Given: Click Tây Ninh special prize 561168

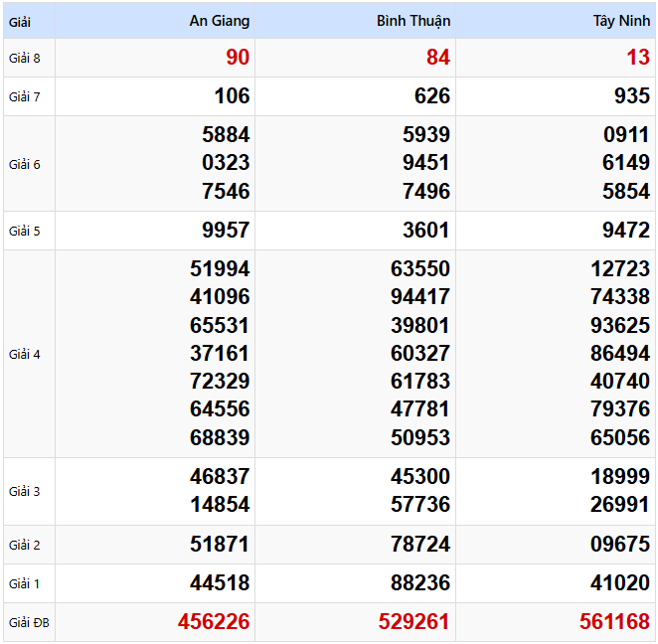Looking at the screenshot, I should click(614, 622).
